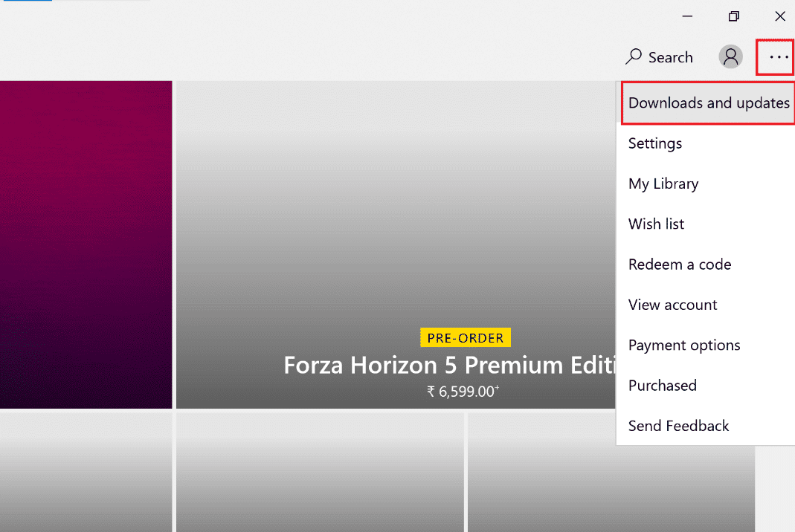Click the PRE-ORDER yellow badge

[466, 338]
